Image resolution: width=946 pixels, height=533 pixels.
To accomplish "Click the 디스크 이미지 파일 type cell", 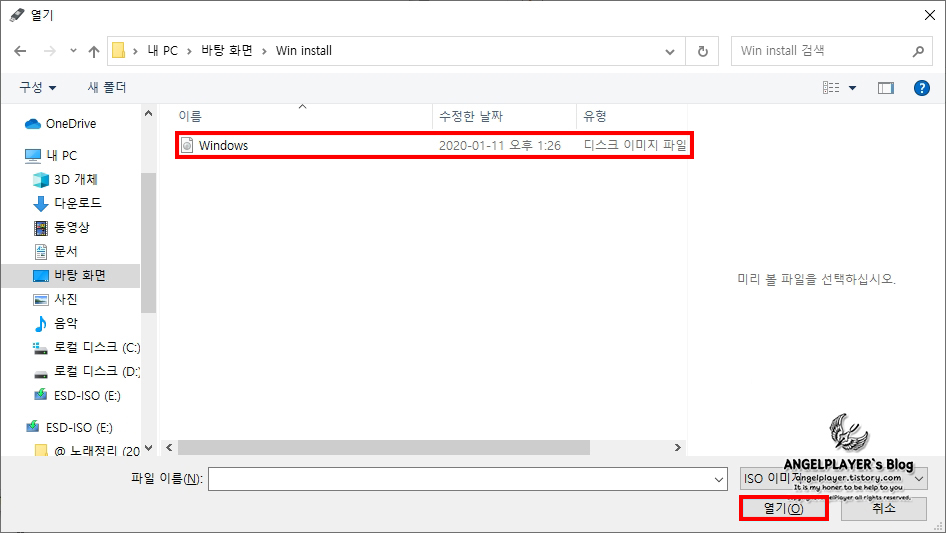I will pos(635,145).
